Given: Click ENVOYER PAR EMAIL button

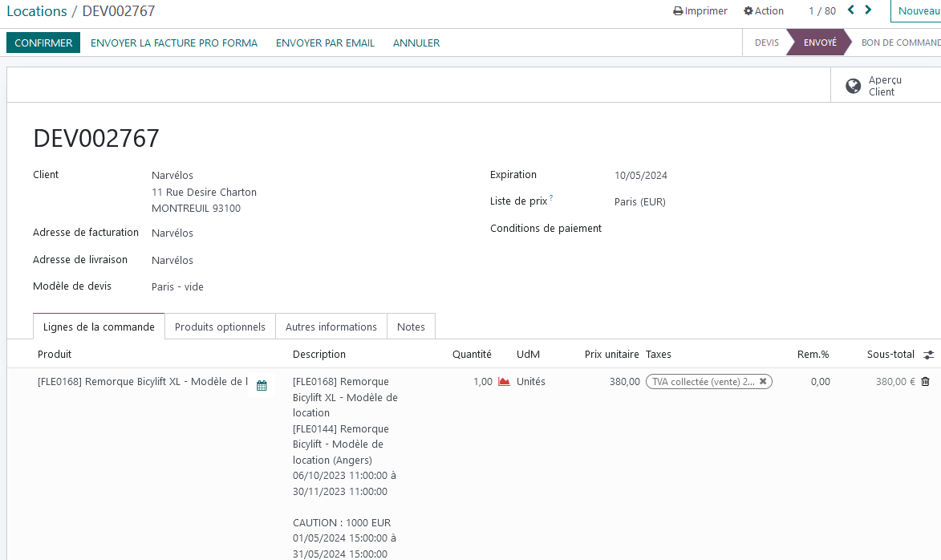Looking at the screenshot, I should coord(325,43).
